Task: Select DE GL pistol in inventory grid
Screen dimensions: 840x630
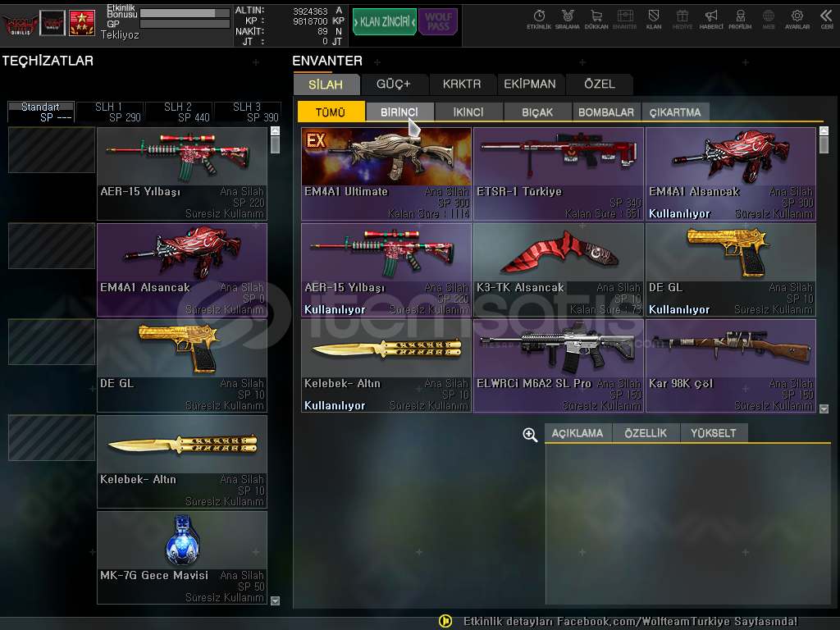Action: (731, 269)
